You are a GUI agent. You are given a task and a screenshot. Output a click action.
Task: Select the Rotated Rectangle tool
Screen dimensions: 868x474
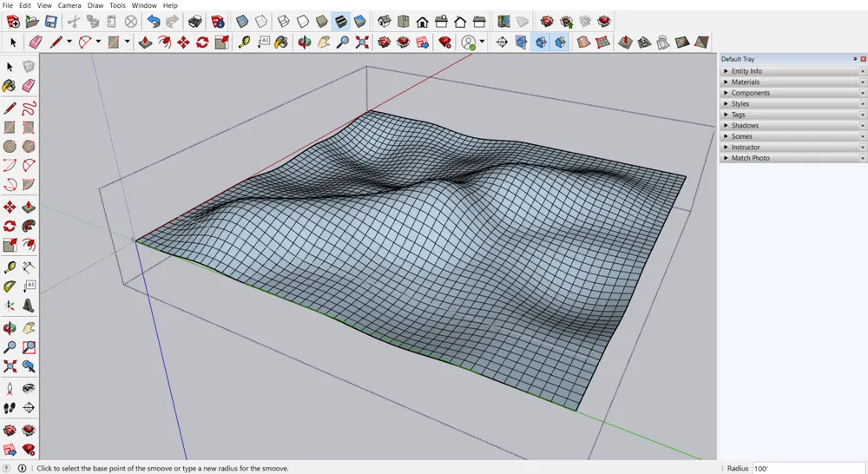29,128
